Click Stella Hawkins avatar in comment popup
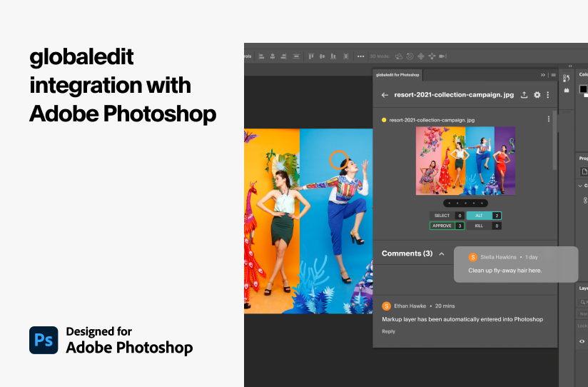 (473, 257)
